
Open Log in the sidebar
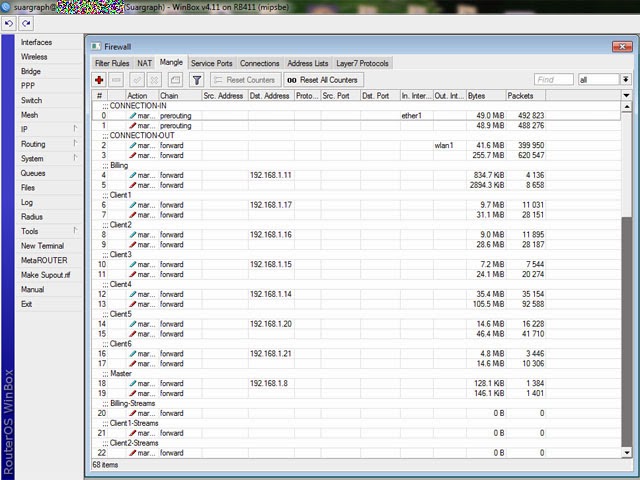point(49,202)
